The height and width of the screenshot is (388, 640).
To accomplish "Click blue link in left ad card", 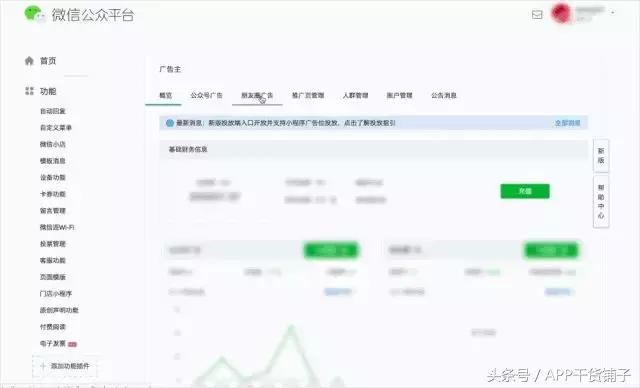I will (338, 291).
